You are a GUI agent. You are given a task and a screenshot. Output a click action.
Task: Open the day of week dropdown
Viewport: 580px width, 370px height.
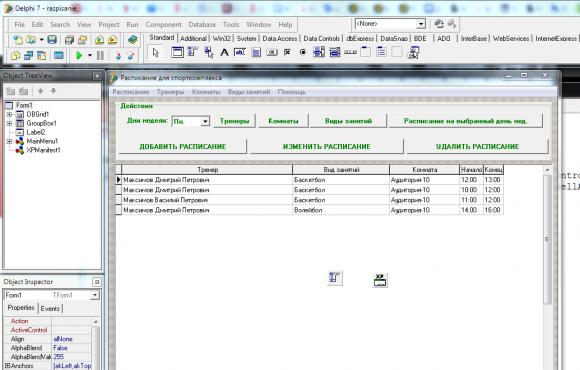[x=205, y=121]
